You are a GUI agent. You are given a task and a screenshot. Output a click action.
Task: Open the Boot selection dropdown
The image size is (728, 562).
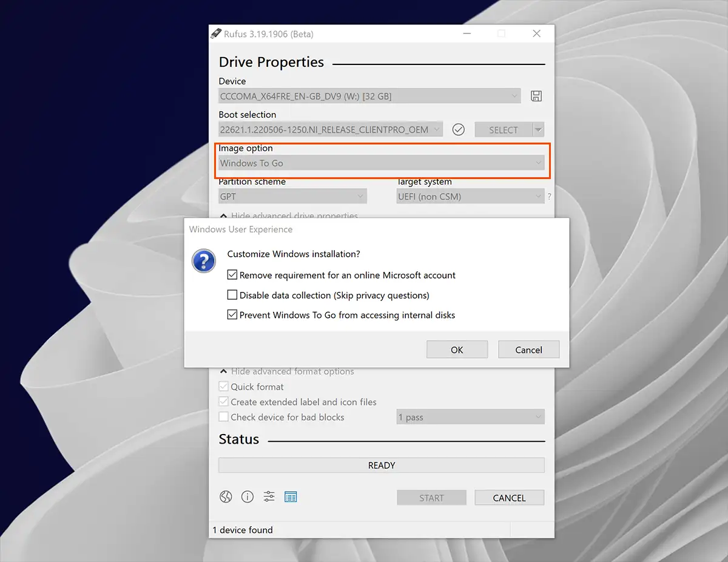click(331, 129)
